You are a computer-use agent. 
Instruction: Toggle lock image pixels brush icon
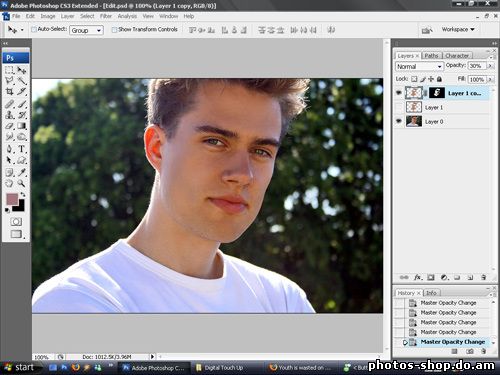pos(423,79)
